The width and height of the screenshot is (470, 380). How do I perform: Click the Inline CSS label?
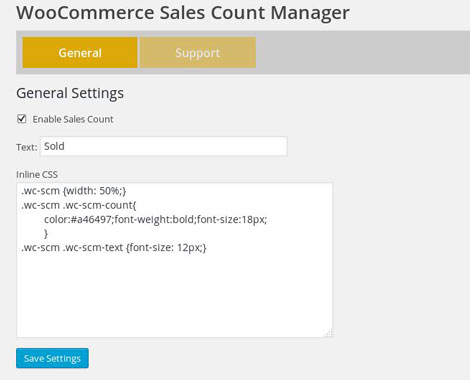(37, 174)
